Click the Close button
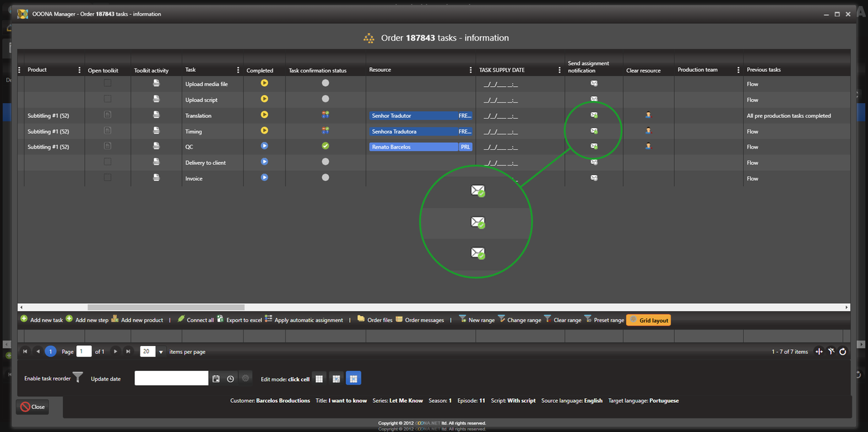The height and width of the screenshot is (432, 868). pyautogui.click(x=33, y=407)
